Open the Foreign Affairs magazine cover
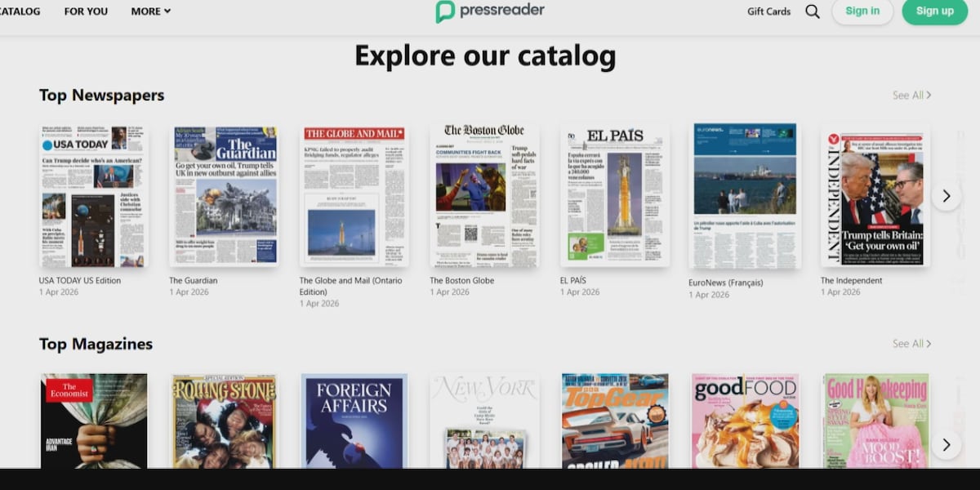This screenshot has width=980, height=490. coord(354,421)
